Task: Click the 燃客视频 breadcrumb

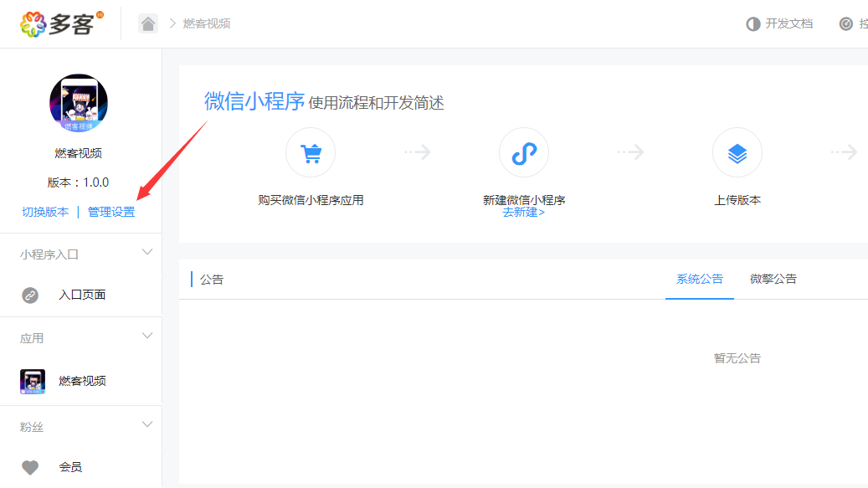Action: 207,23
